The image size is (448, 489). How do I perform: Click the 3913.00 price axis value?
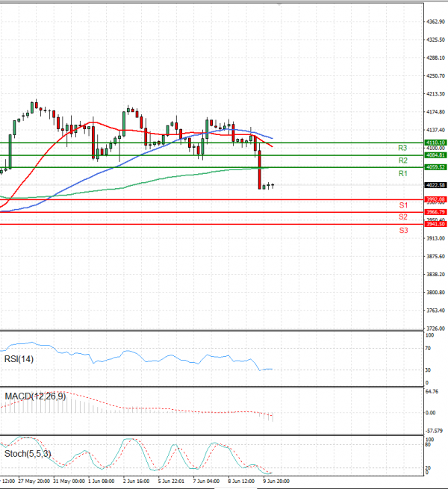[x=435, y=238]
